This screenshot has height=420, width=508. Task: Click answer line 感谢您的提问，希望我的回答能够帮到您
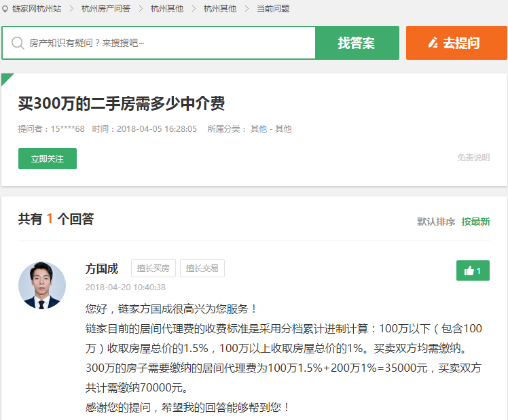click(188, 407)
